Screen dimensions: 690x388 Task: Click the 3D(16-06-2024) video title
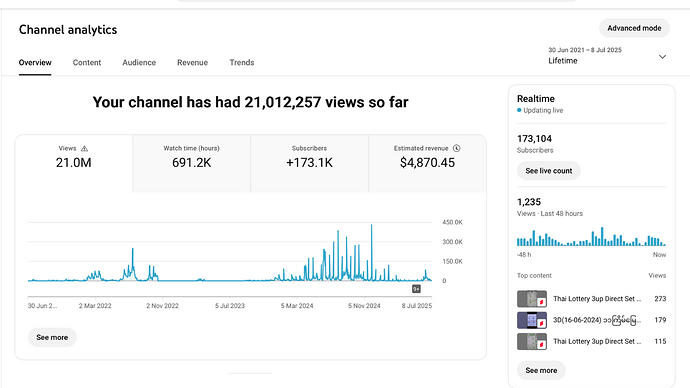click(x=597, y=320)
